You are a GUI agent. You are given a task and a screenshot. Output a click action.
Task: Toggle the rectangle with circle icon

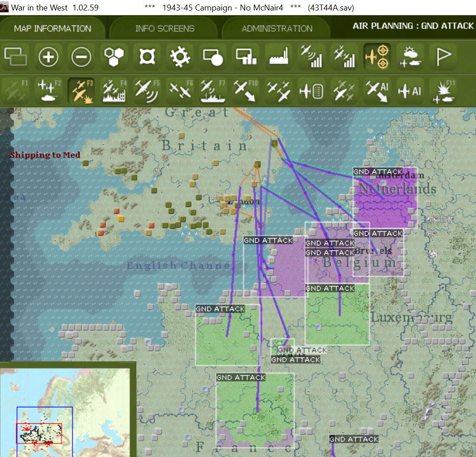point(213,57)
